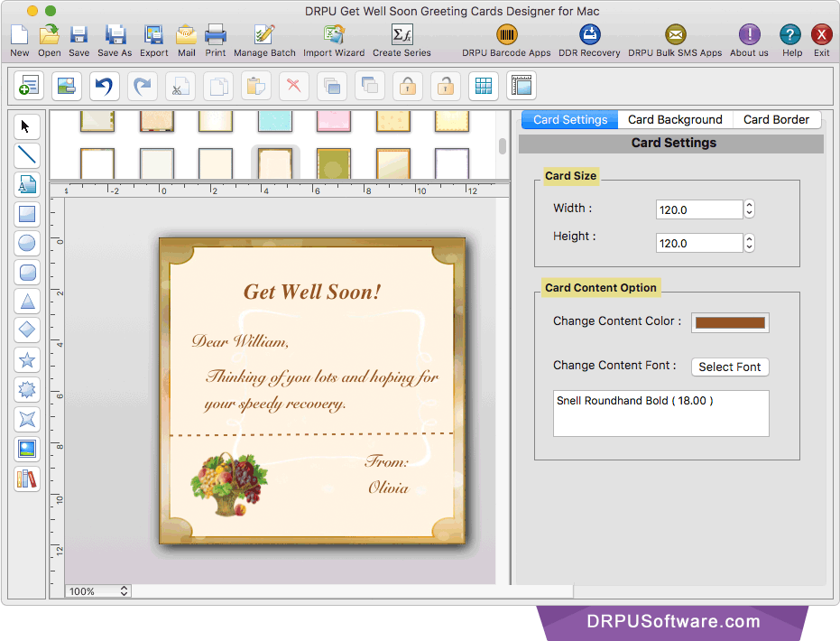Copy the selected object

click(218, 86)
